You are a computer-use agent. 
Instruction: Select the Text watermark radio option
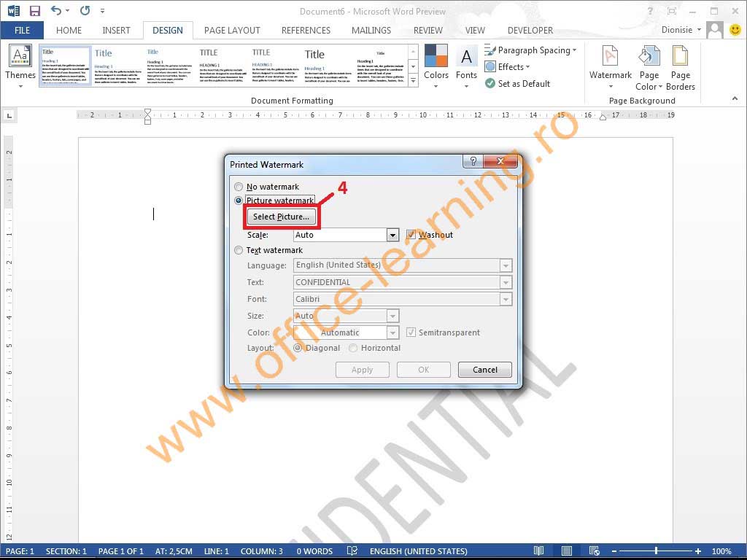click(239, 250)
